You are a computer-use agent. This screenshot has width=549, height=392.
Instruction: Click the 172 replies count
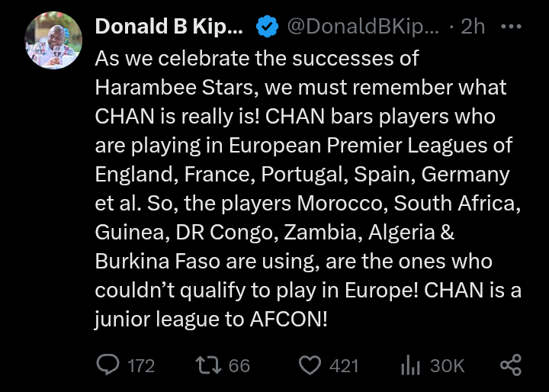(x=141, y=366)
